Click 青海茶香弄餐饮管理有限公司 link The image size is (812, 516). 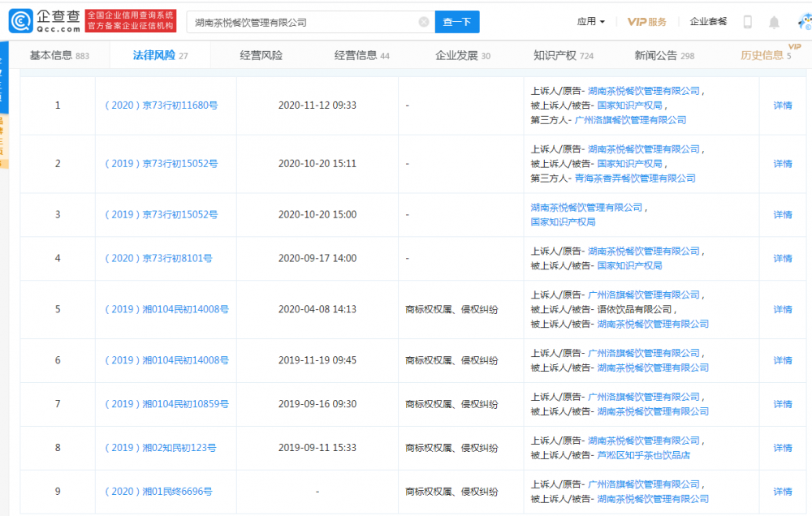(x=635, y=178)
